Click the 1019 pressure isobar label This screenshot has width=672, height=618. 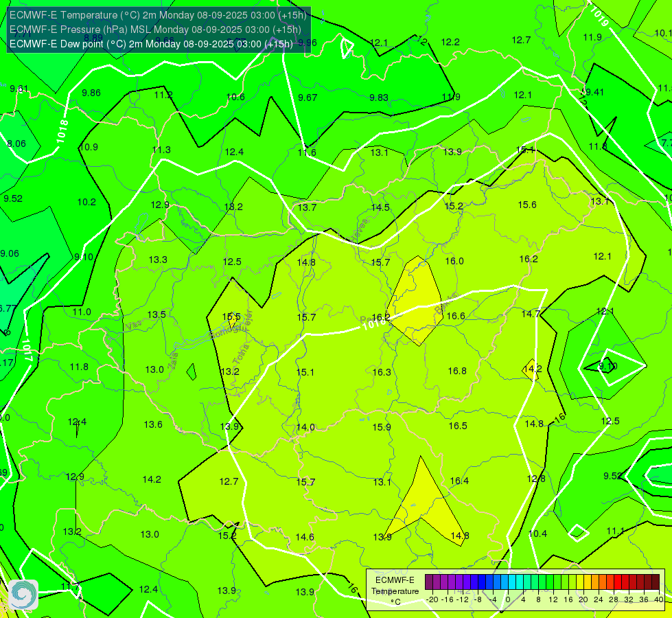pyautogui.click(x=599, y=16)
